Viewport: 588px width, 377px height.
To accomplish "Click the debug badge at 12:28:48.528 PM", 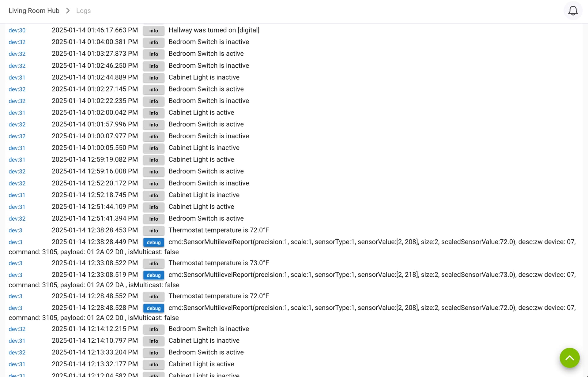I will pyautogui.click(x=154, y=308).
